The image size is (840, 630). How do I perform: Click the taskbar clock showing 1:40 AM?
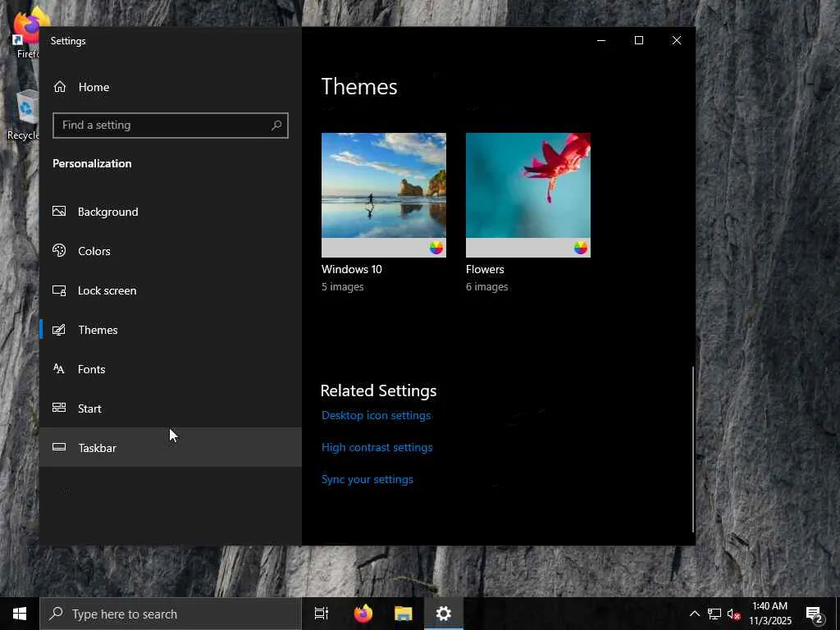[x=769, y=614]
